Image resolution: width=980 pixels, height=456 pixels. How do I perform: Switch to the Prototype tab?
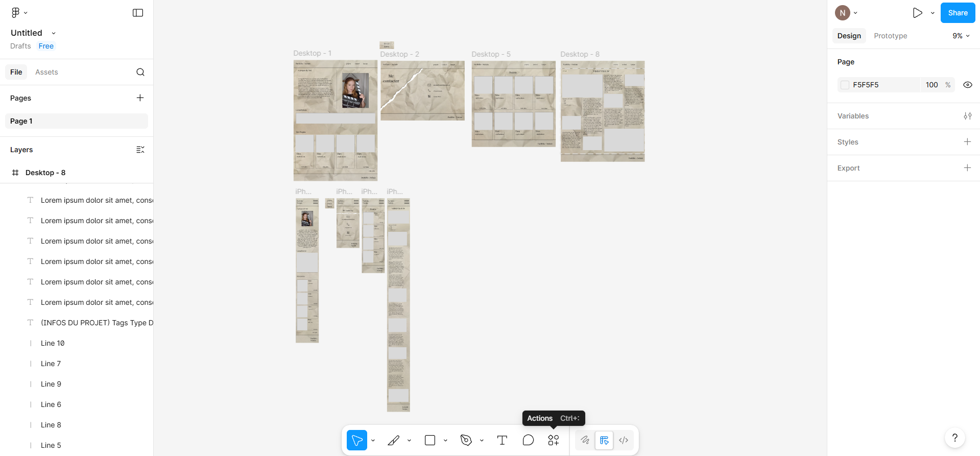pos(890,36)
